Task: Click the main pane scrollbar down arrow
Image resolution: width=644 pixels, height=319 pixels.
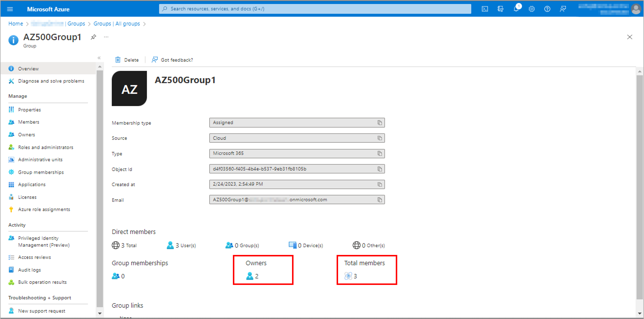Action: pyautogui.click(x=639, y=313)
